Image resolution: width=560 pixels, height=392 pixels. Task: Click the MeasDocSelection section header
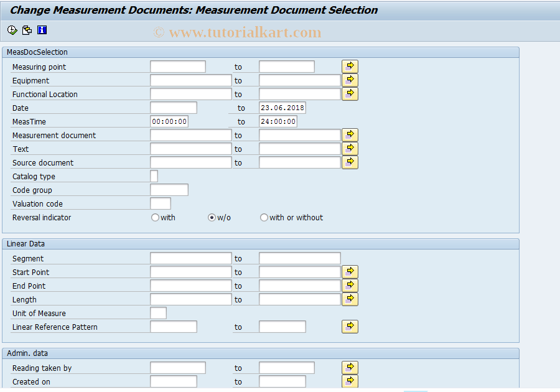pyautogui.click(x=37, y=52)
